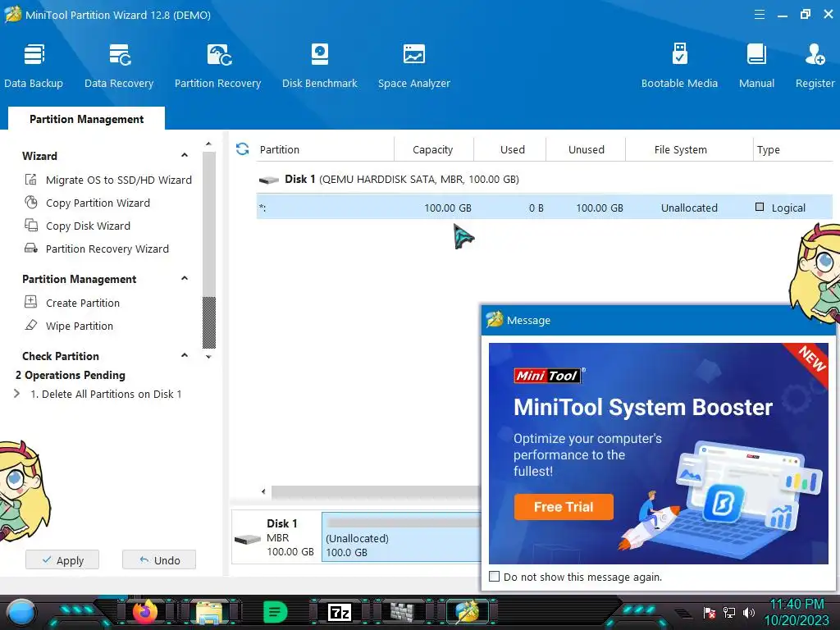Viewport: 840px width, 630px height.
Task: Select the Unallocated 100.0 GB block in the disk map
Action: click(x=402, y=536)
